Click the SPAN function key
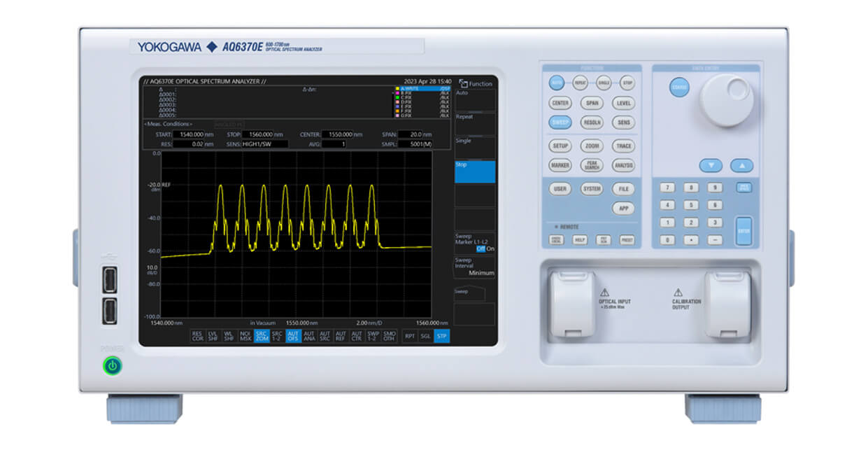The height and width of the screenshot is (450, 868). click(592, 103)
